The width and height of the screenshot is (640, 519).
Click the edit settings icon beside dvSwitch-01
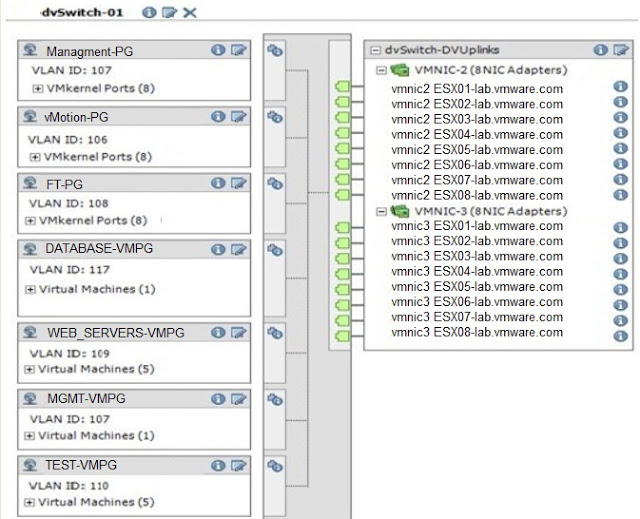pyautogui.click(x=169, y=12)
